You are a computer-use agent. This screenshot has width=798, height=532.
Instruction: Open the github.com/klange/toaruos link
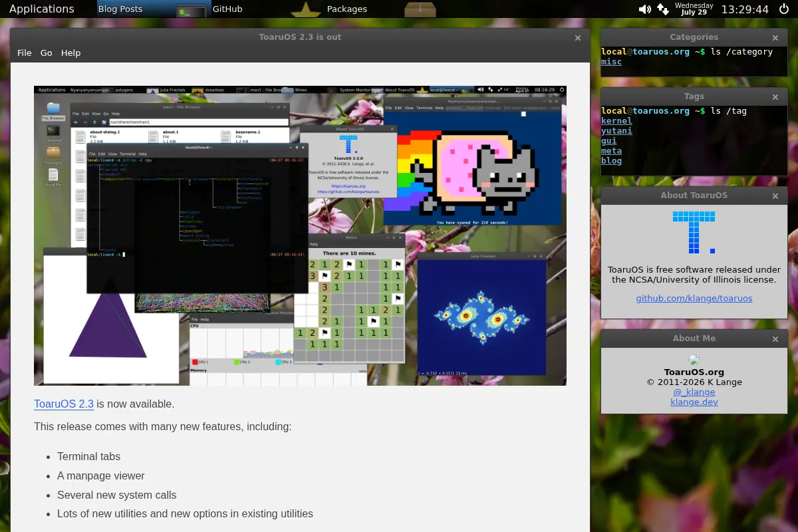coord(694,298)
